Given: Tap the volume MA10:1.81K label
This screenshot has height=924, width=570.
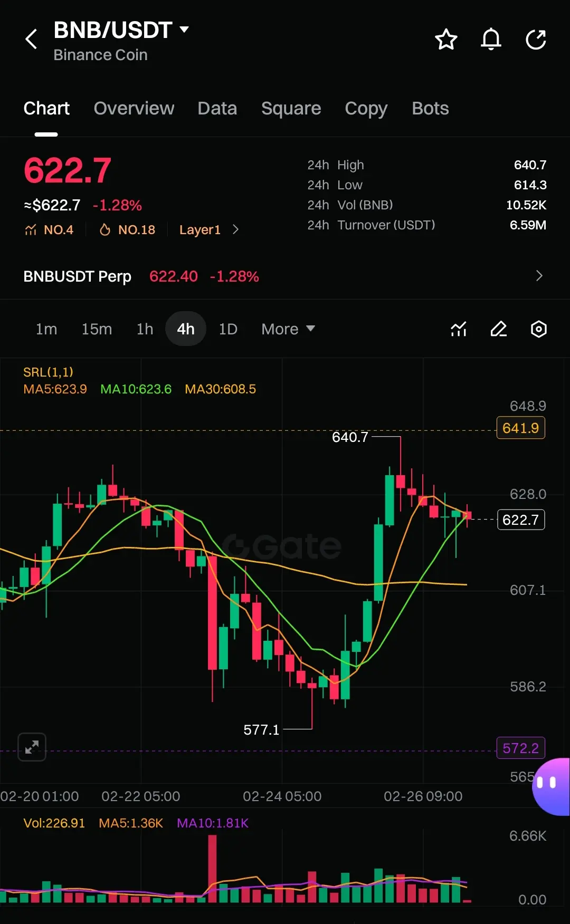Looking at the screenshot, I should click(213, 823).
